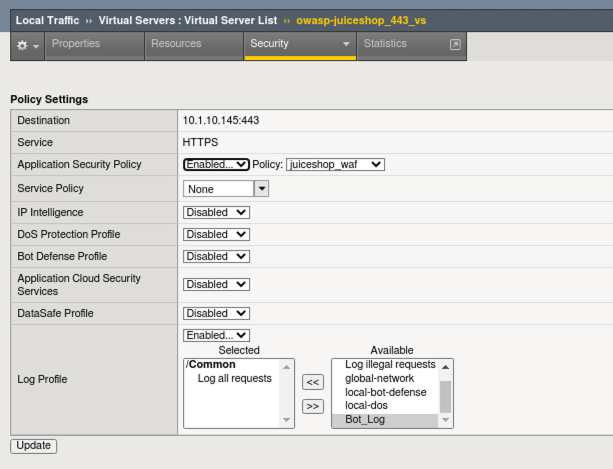Click the Application Security Policy label
The image size is (613, 469).
pos(79,165)
